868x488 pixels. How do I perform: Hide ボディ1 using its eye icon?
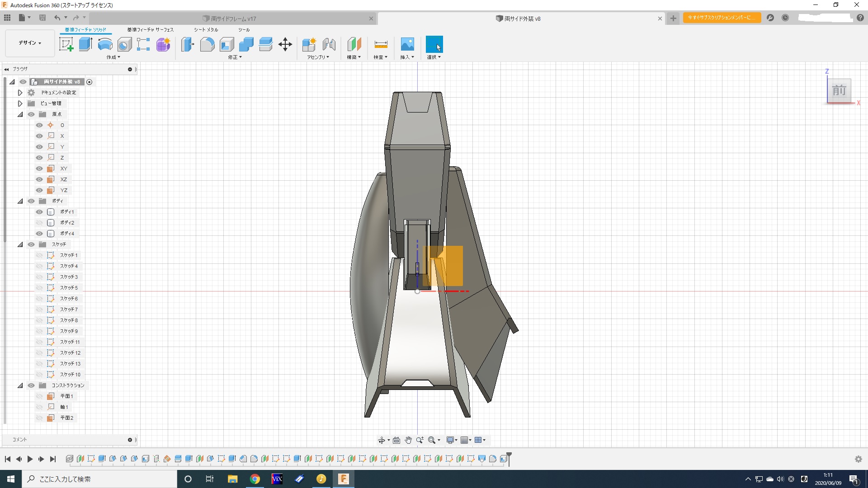(x=39, y=212)
